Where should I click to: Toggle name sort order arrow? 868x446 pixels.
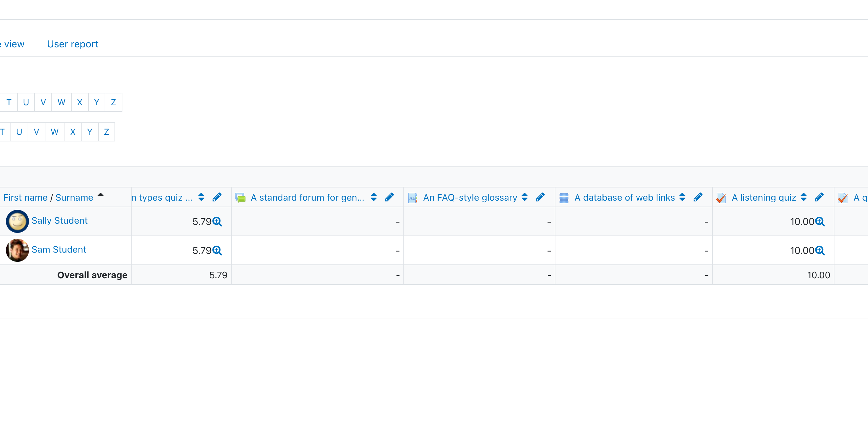click(x=100, y=195)
